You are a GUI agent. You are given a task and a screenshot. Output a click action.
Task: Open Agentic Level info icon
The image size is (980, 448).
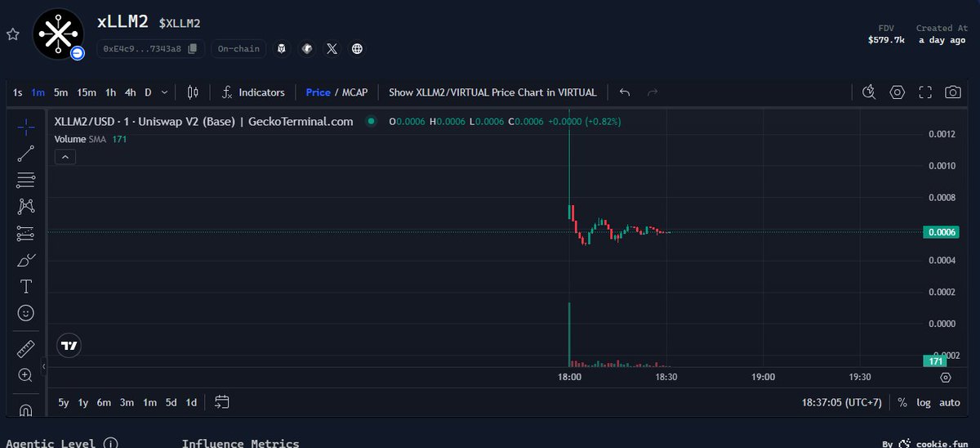(110, 444)
